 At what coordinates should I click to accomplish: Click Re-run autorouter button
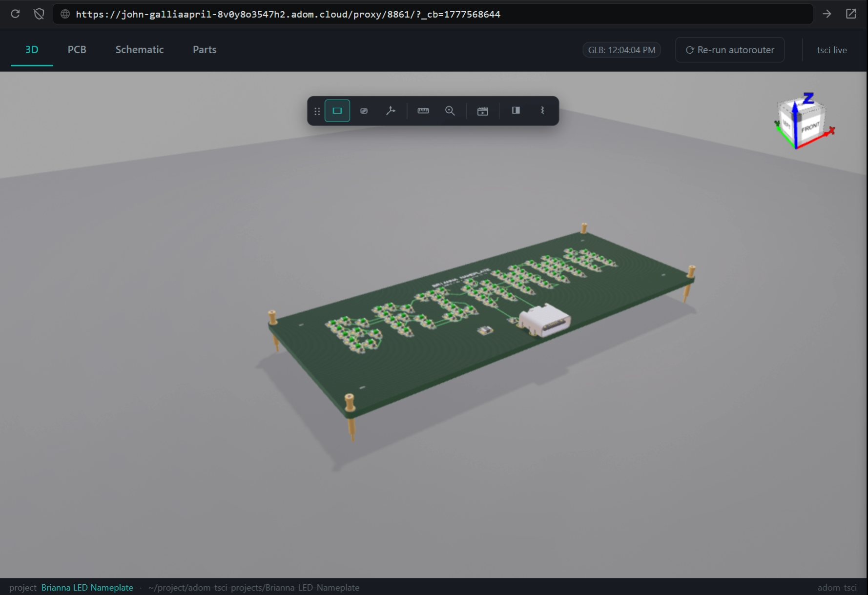coord(730,50)
